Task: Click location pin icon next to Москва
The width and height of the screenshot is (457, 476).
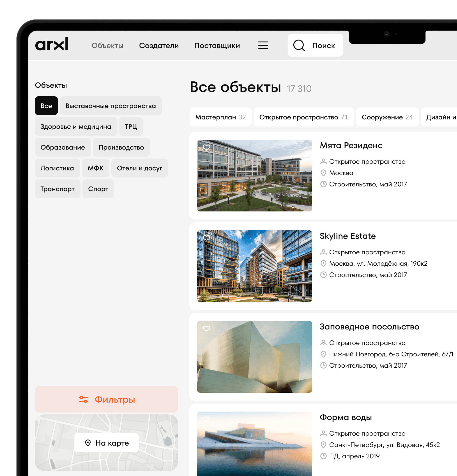Action: point(323,173)
